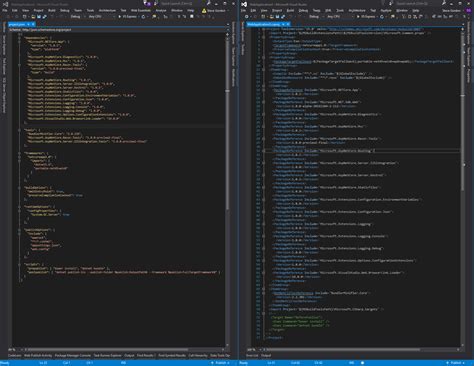Click Save All icon in left window toolbar

tap(44, 17)
